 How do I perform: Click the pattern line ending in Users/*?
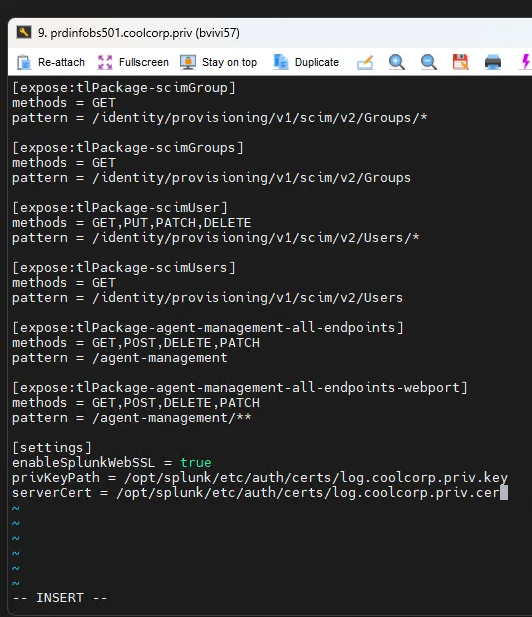(216, 238)
